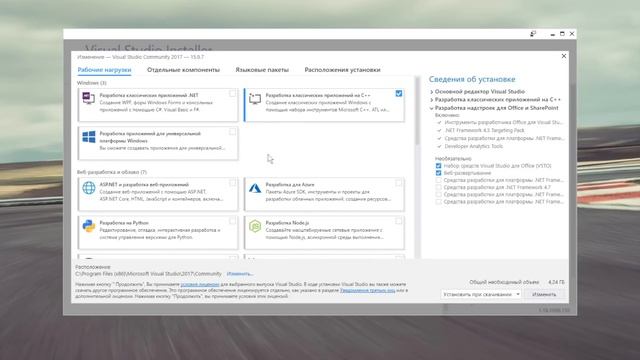The width and height of the screenshot is (640, 360).
Task: Open the license terms link
Action: click(x=200, y=284)
